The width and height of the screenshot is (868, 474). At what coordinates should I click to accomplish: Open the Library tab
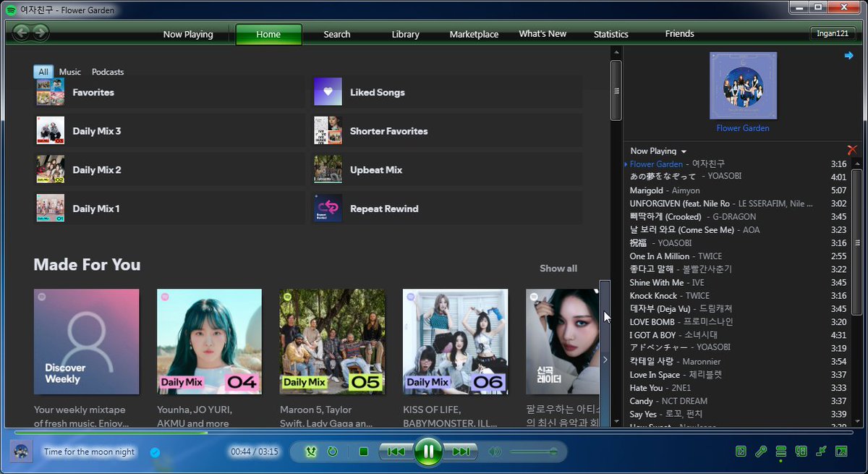[406, 34]
